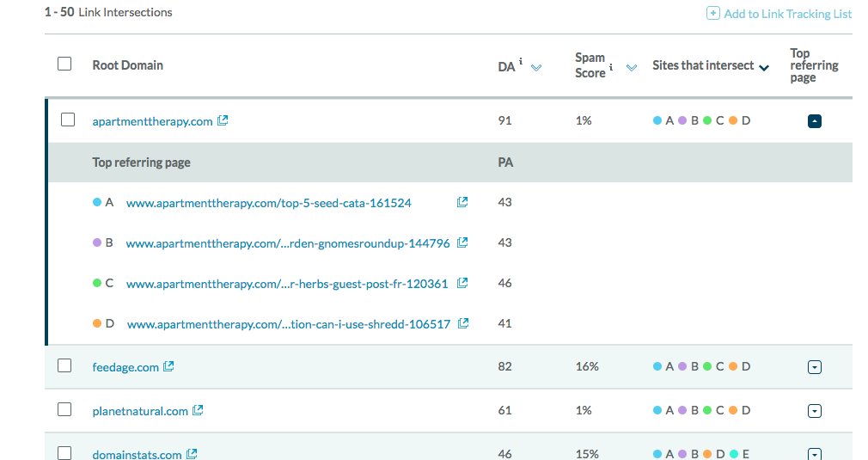Sort by Spam Score column arrow

632,68
